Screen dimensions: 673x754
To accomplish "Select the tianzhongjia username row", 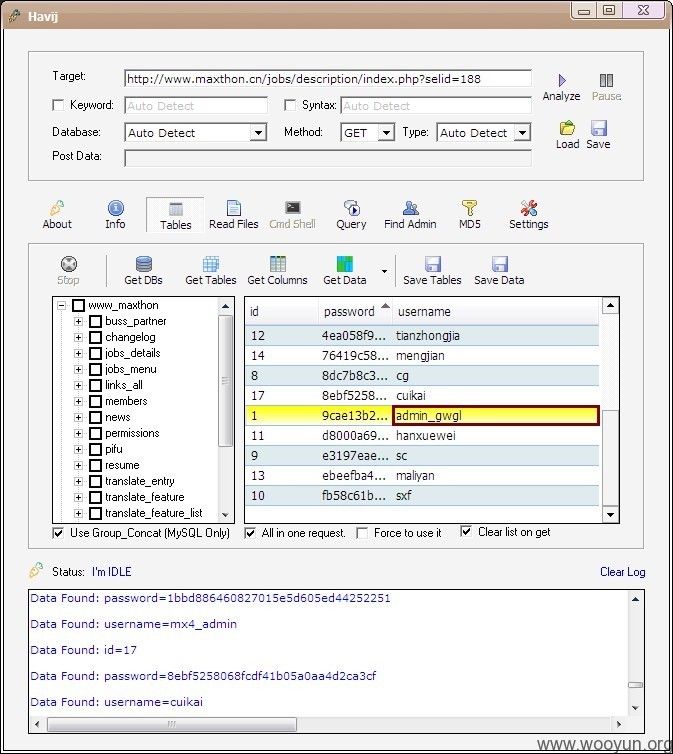I will click(x=422, y=336).
